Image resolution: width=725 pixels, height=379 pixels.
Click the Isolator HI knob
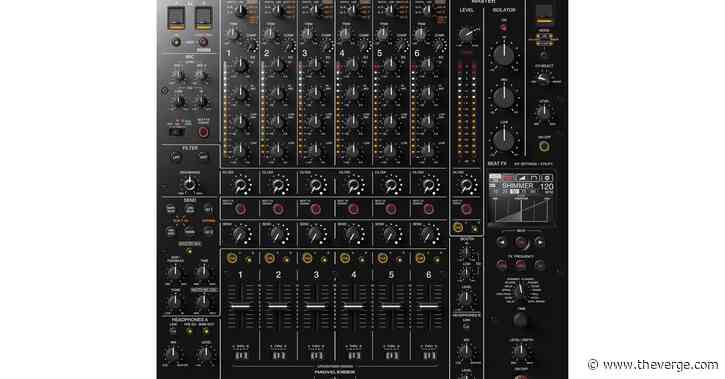tap(503, 55)
